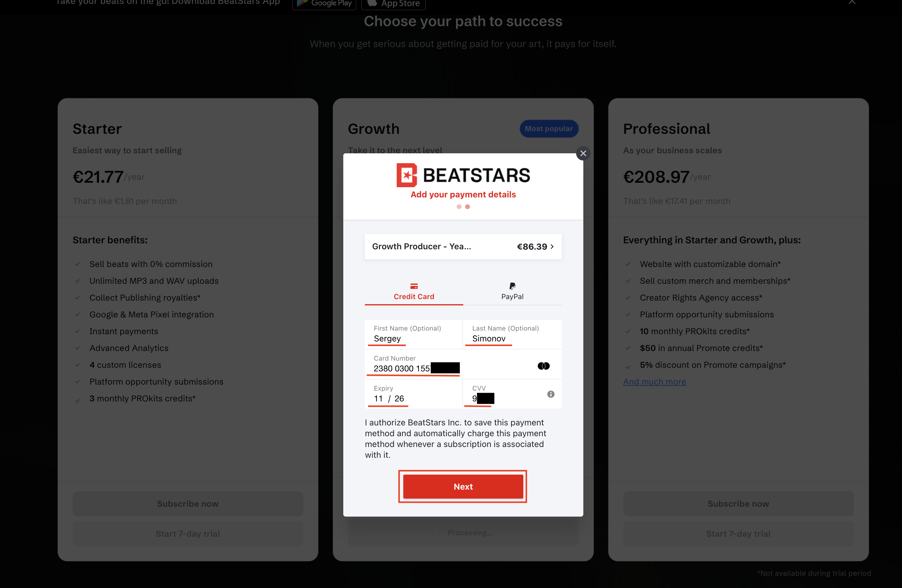Close the payment details modal

pyautogui.click(x=583, y=153)
